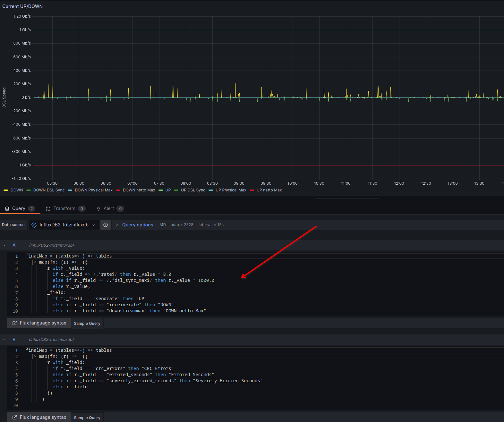Image resolution: width=504 pixels, height=422 pixels.
Task: Click blue color swatch for UP Physical Max
Action: [211, 190]
